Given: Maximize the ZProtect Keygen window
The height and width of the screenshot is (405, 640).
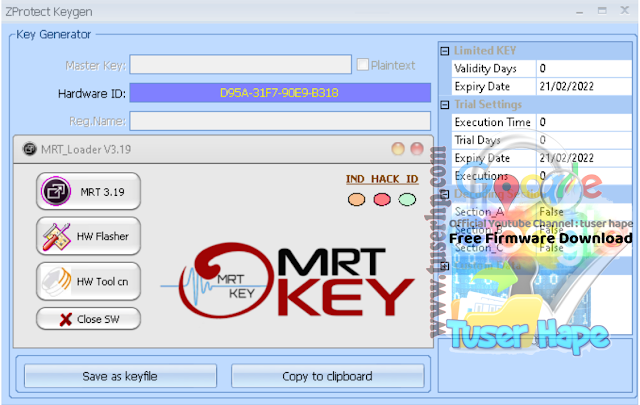Looking at the screenshot, I should coord(602,11).
